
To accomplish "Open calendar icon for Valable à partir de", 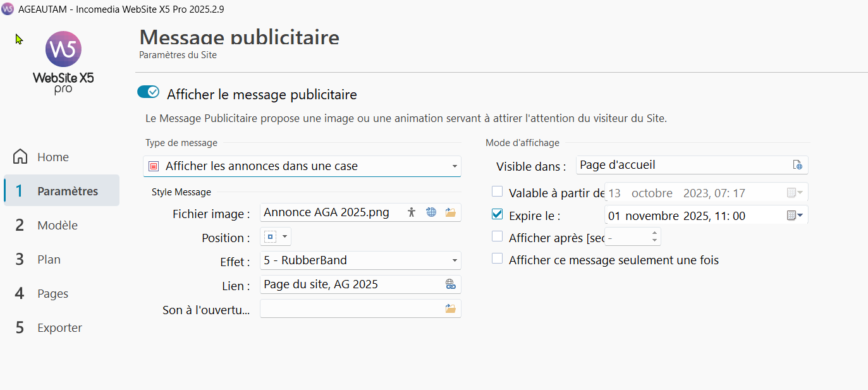I will pyautogui.click(x=795, y=192).
